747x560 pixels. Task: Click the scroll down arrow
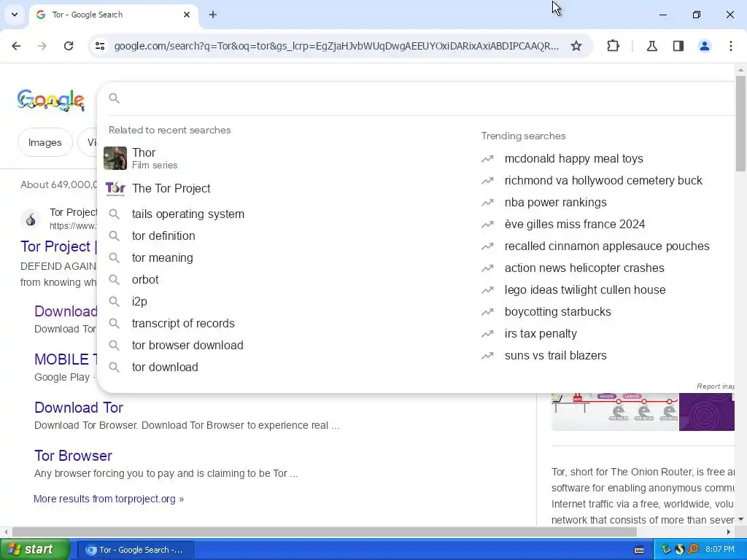(740, 519)
